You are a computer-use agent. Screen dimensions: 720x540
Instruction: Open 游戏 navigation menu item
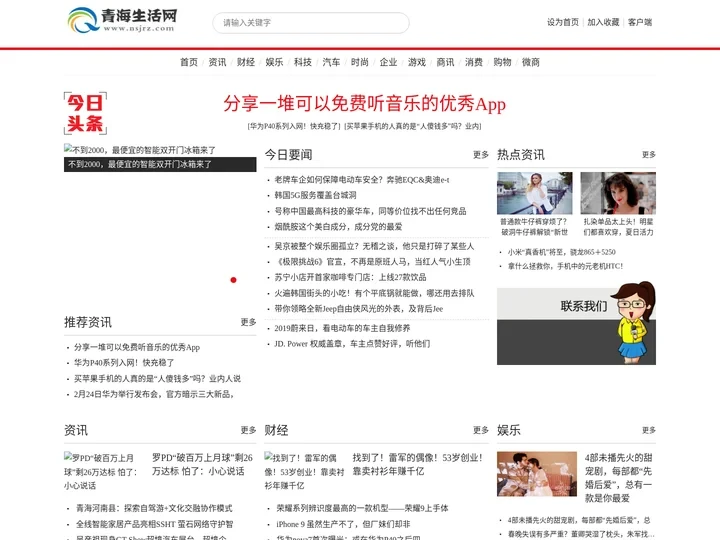[x=416, y=62]
